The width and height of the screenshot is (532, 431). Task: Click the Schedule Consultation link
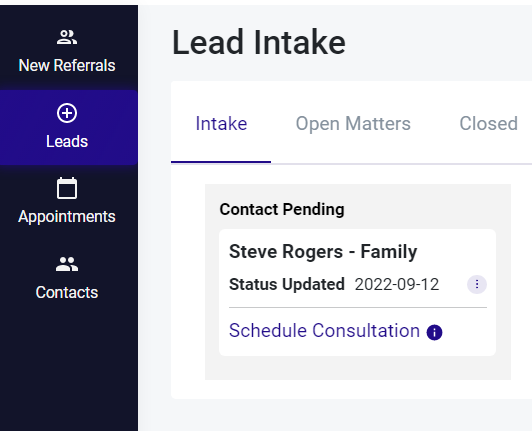[x=324, y=331]
